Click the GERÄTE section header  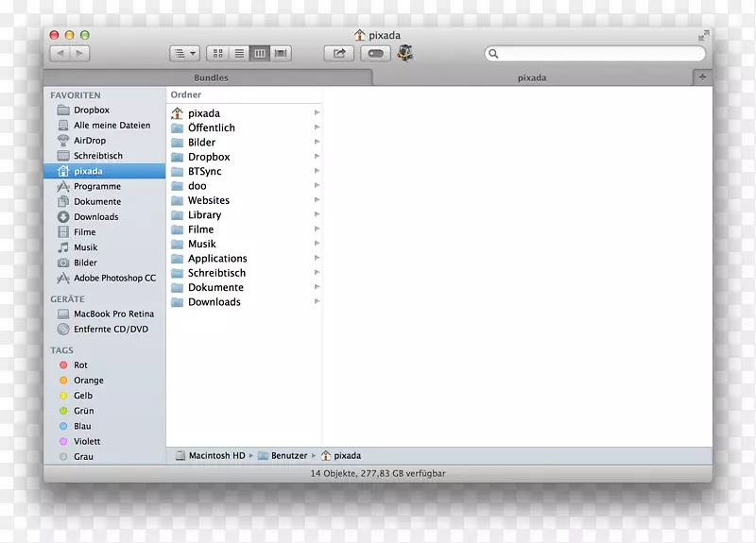coord(67,299)
